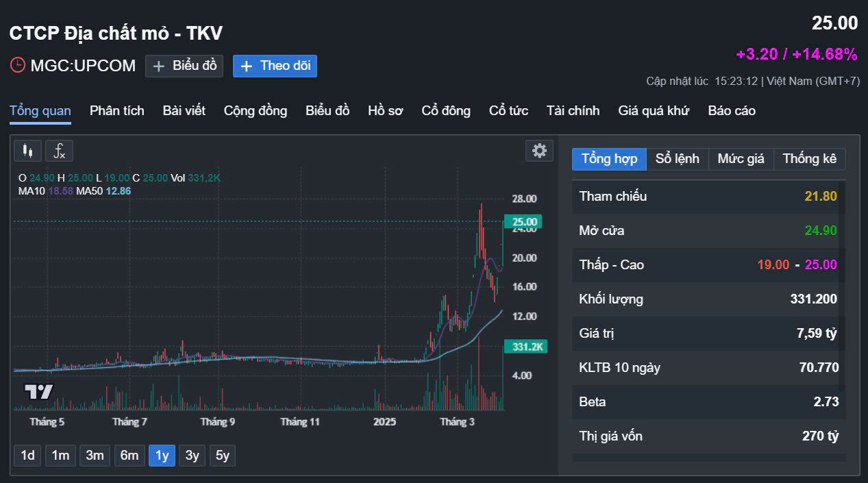Go to the Hồ sơ tab
The width and height of the screenshot is (868, 483).
pyautogui.click(x=386, y=110)
